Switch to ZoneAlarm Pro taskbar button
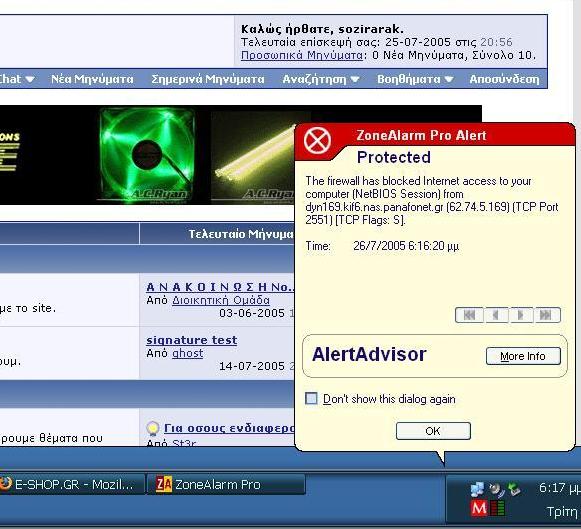The height and width of the screenshot is (529, 581). pyautogui.click(x=226, y=485)
